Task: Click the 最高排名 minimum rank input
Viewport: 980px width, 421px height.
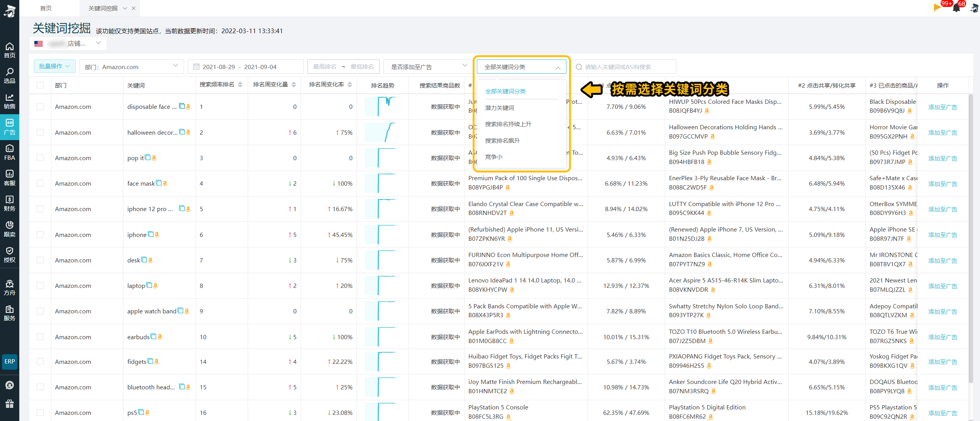Action: coord(324,67)
